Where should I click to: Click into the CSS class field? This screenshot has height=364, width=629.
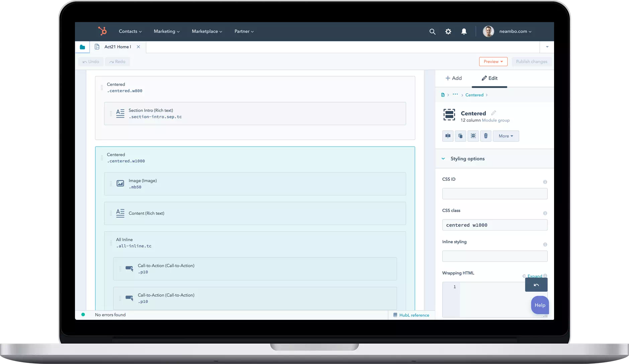[x=495, y=225]
